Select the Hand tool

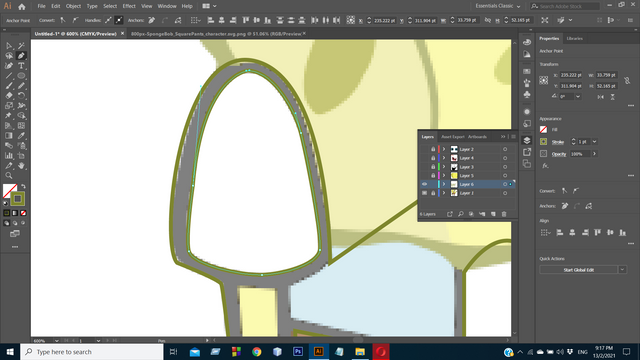point(21,166)
